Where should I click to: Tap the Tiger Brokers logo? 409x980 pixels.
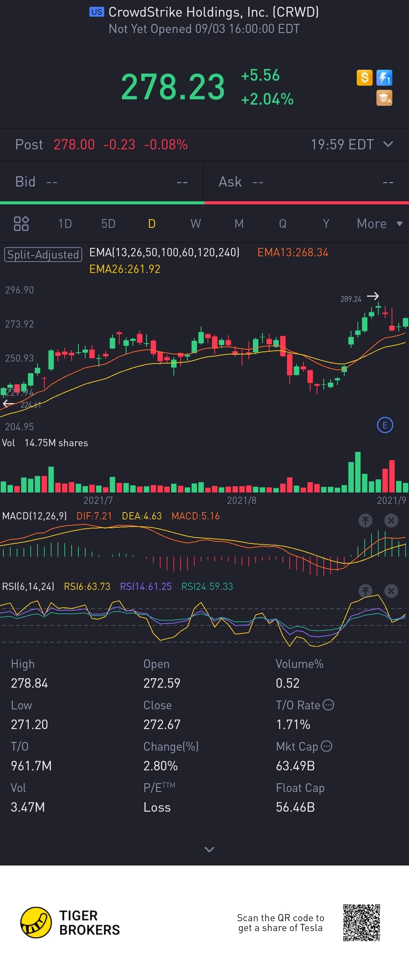[x=70, y=922]
